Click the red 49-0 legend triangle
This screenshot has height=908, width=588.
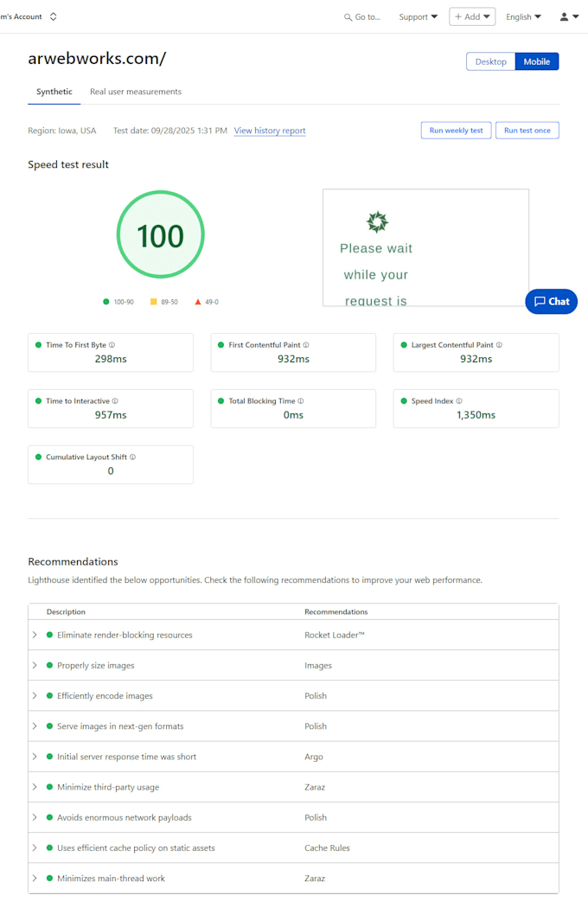click(198, 302)
